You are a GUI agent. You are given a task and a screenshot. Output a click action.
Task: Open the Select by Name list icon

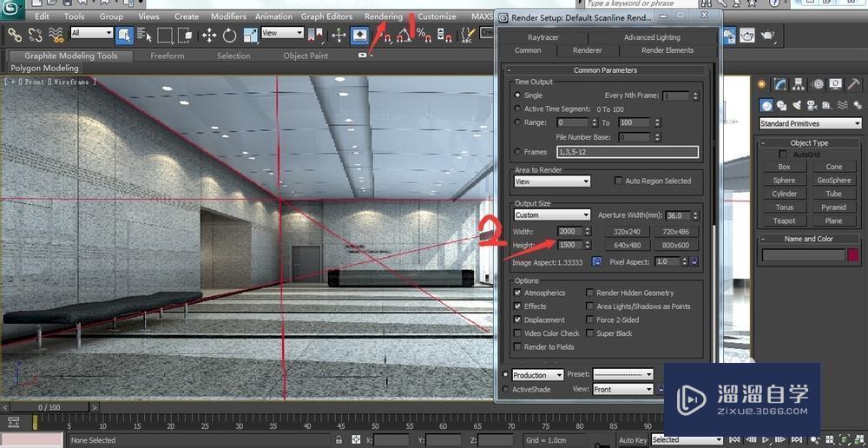coord(144,36)
